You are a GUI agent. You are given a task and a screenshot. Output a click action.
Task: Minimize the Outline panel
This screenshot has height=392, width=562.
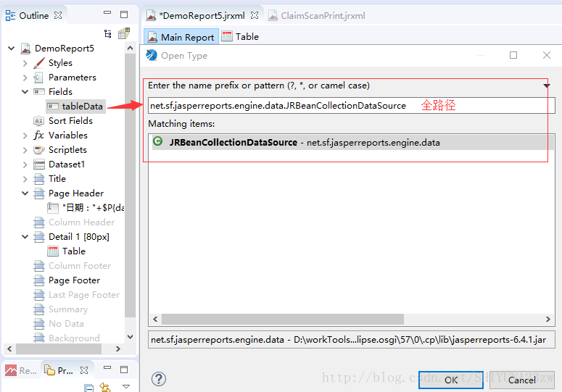coord(107,13)
